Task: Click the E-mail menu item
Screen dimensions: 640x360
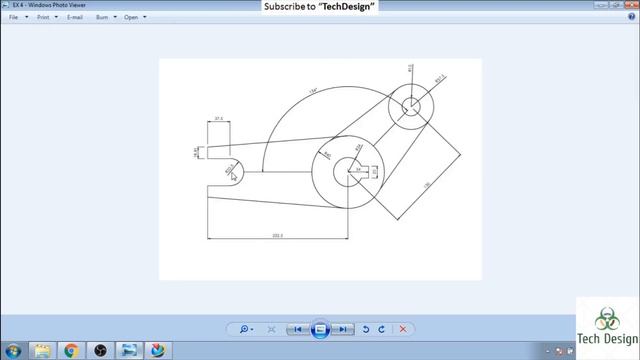Action: [x=75, y=17]
